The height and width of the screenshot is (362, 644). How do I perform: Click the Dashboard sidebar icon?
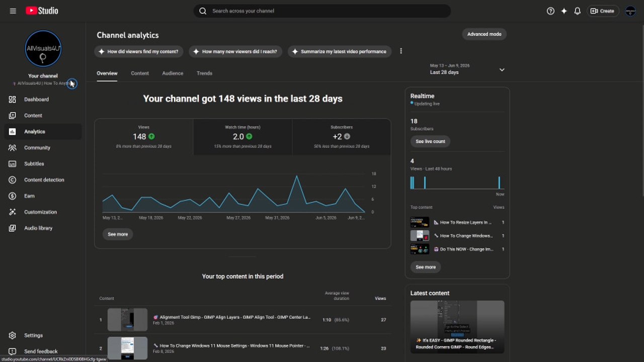point(13,100)
